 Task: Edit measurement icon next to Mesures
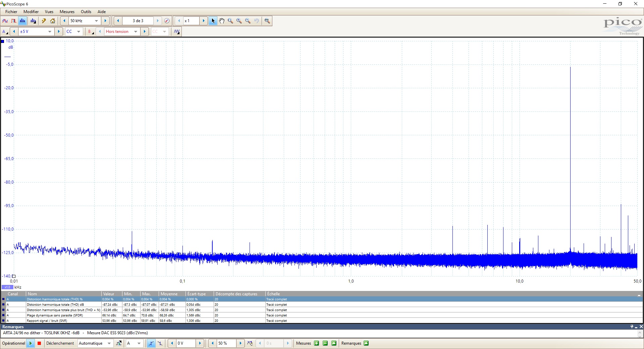click(x=334, y=343)
